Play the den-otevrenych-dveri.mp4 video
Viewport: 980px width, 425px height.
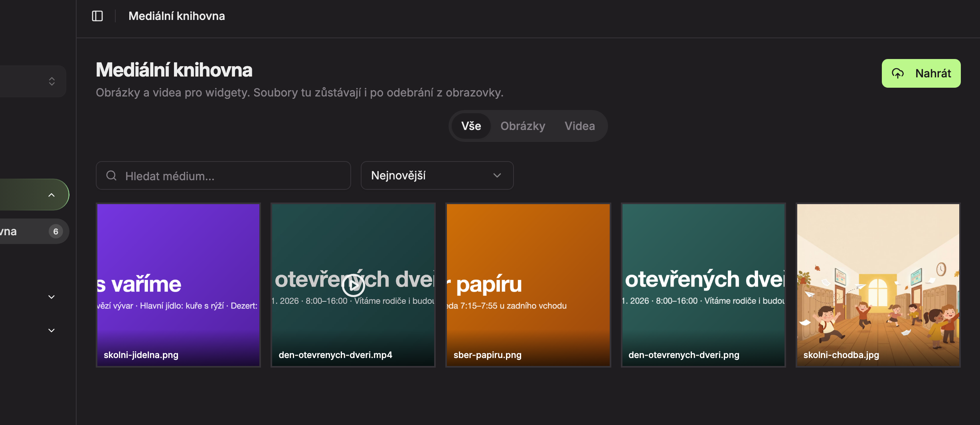pyautogui.click(x=353, y=285)
